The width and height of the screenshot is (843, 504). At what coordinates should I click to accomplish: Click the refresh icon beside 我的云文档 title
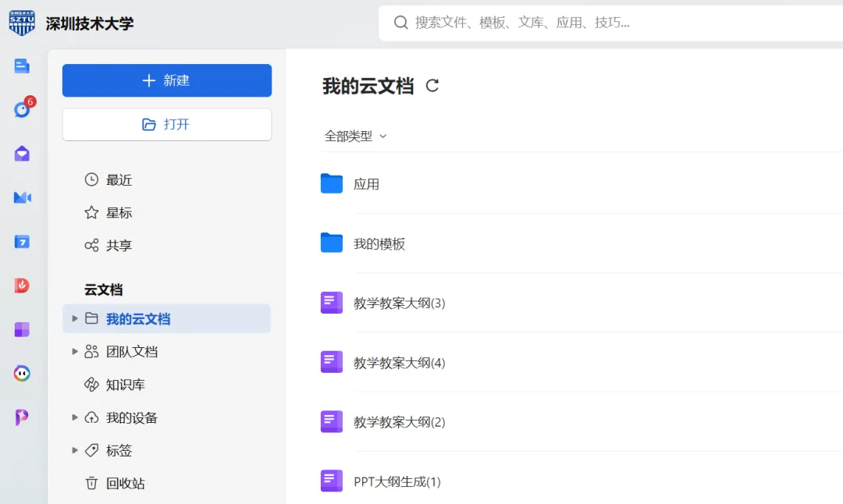[x=432, y=86]
